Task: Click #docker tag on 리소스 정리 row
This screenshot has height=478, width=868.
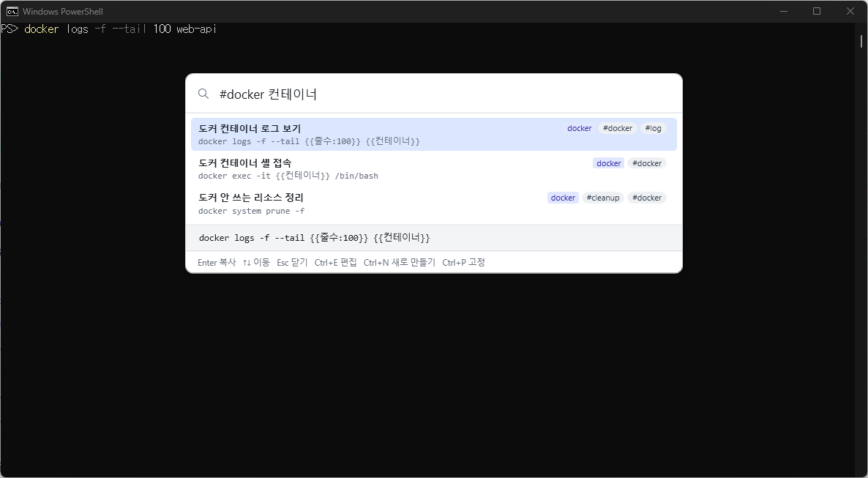Action: click(646, 198)
